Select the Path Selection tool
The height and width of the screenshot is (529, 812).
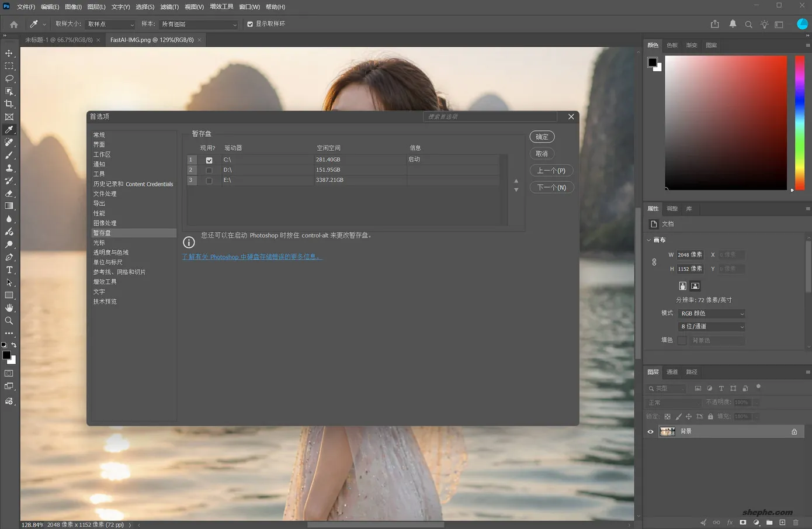9,283
